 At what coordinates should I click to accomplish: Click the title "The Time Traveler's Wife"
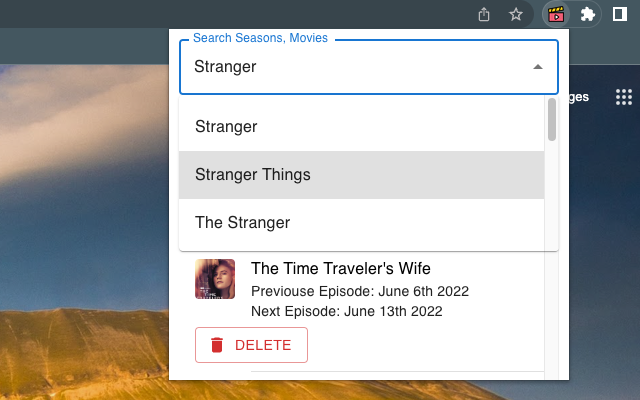[x=340, y=268]
